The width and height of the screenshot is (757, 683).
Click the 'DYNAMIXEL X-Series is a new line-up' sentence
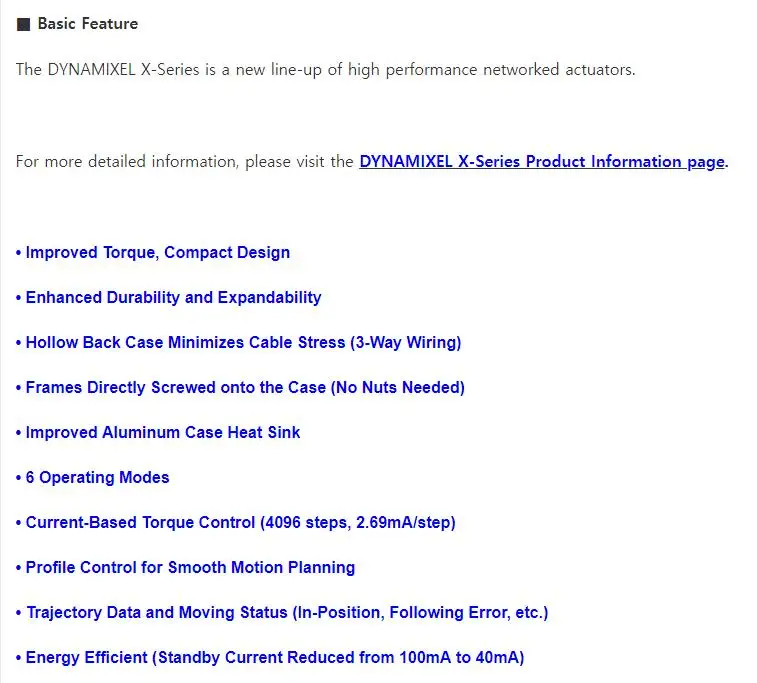[x=325, y=70]
